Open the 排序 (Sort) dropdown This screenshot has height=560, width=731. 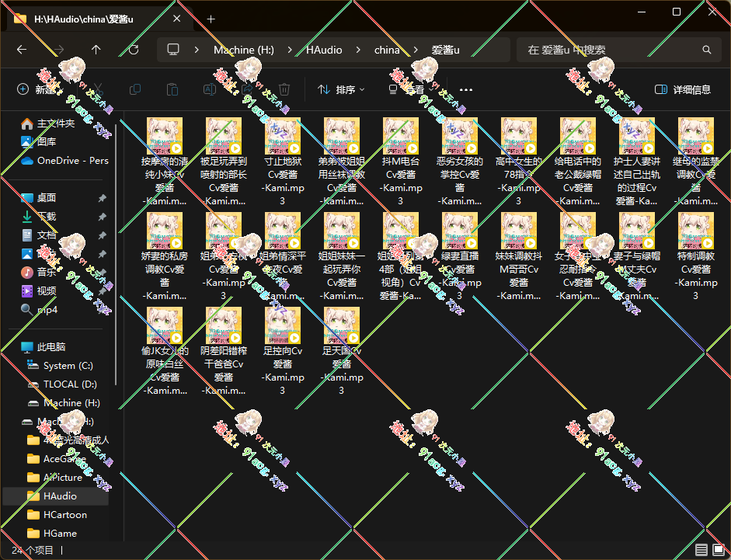[341, 89]
